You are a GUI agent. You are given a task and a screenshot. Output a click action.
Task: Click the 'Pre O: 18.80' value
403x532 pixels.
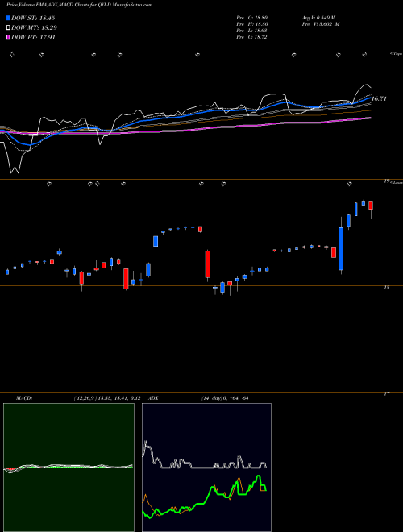252,18
